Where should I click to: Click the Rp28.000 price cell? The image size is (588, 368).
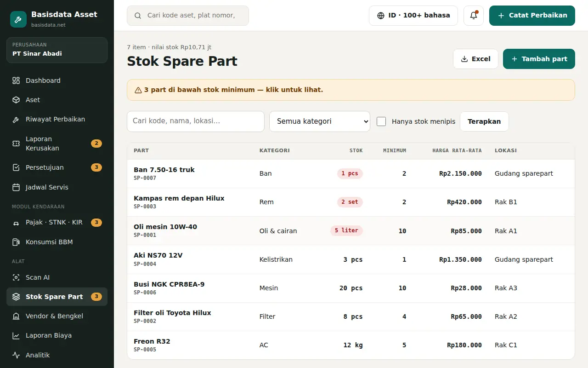(466, 288)
